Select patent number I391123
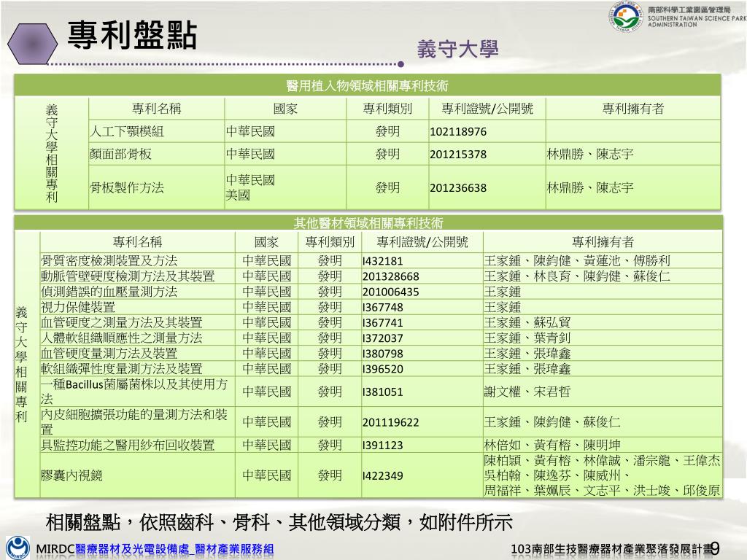 coord(382,446)
